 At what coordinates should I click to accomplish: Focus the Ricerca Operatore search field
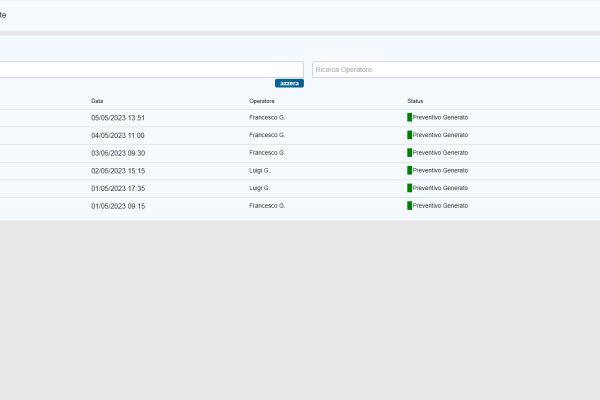[456, 70]
